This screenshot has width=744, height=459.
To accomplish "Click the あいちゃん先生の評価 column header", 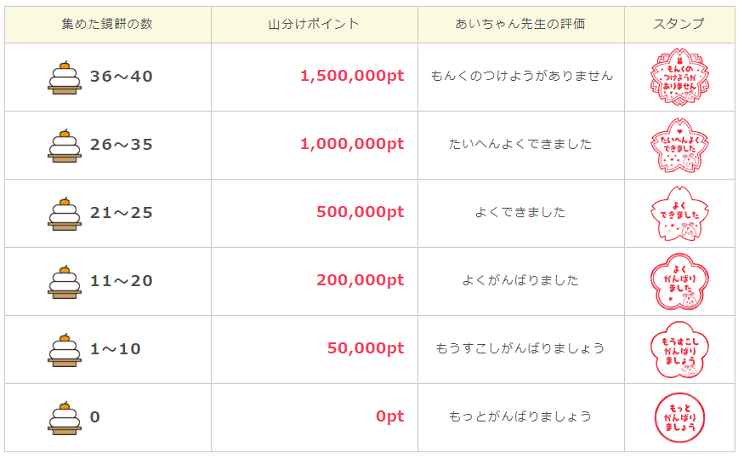I will pos(520,24).
